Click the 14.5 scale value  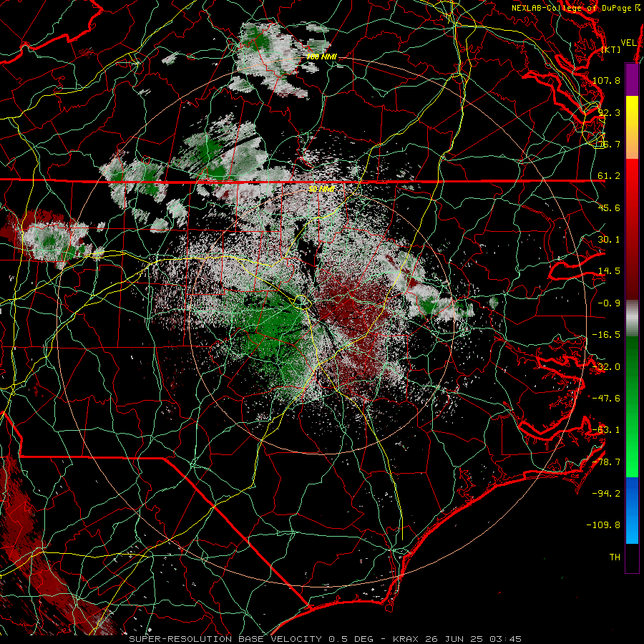point(609,271)
